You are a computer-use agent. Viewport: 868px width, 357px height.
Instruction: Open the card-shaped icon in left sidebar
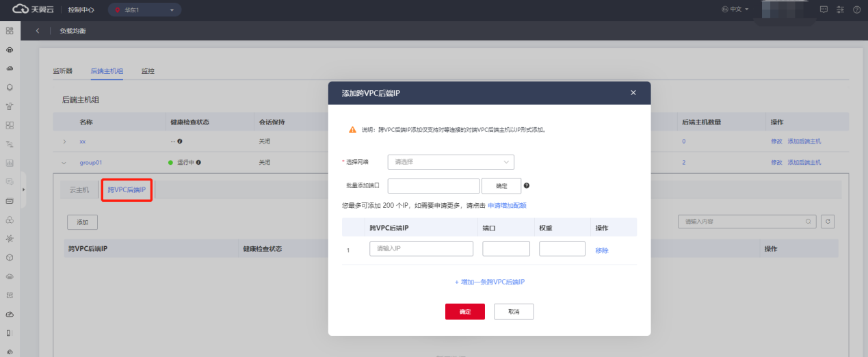[x=10, y=201]
